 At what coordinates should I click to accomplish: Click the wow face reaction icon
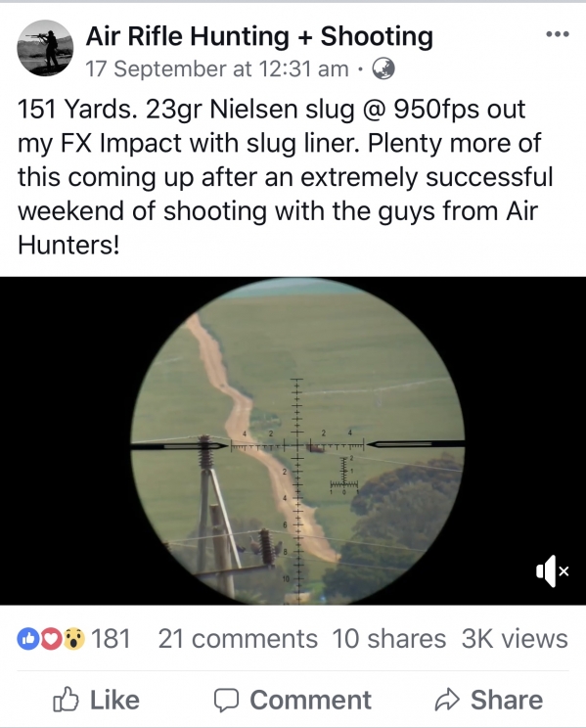pyautogui.click(x=73, y=639)
